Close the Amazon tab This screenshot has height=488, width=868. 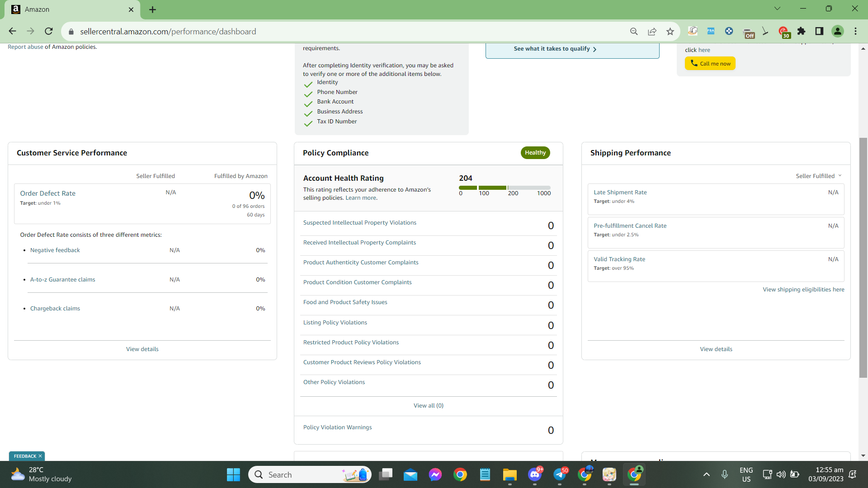[x=131, y=9]
